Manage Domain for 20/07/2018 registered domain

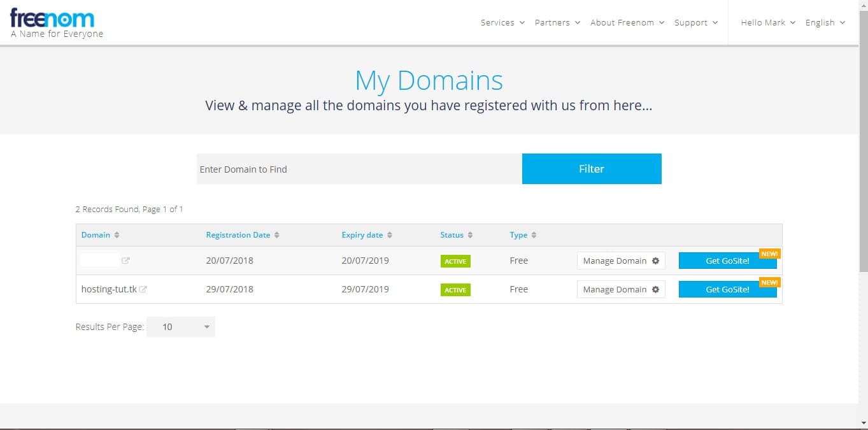coord(621,261)
